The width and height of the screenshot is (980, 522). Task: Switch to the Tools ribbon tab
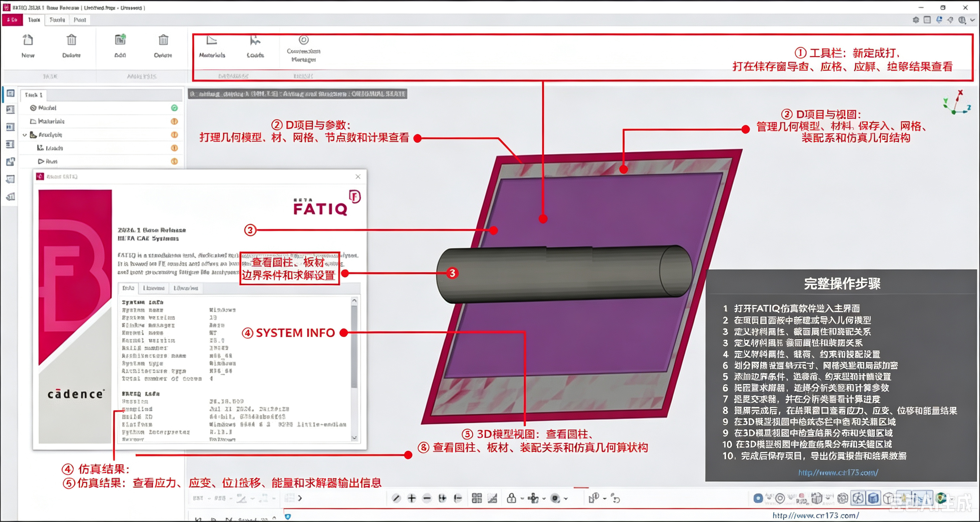tap(57, 20)
